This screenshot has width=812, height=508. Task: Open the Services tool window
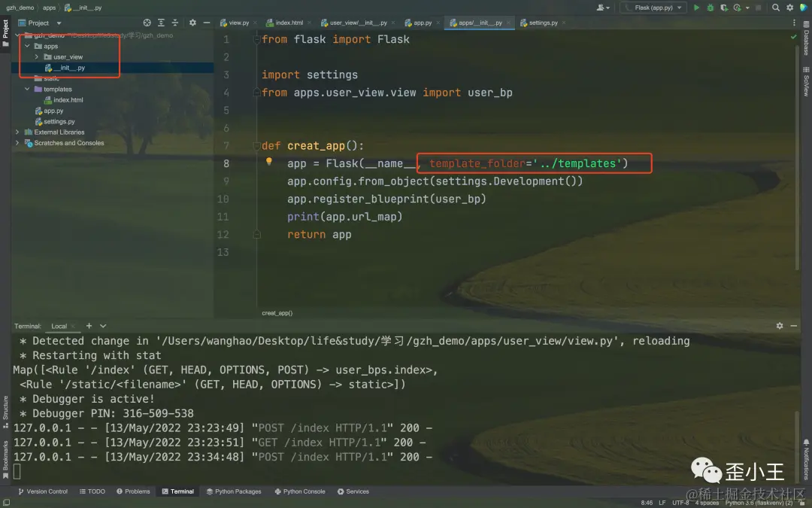[x=353, y=491]
